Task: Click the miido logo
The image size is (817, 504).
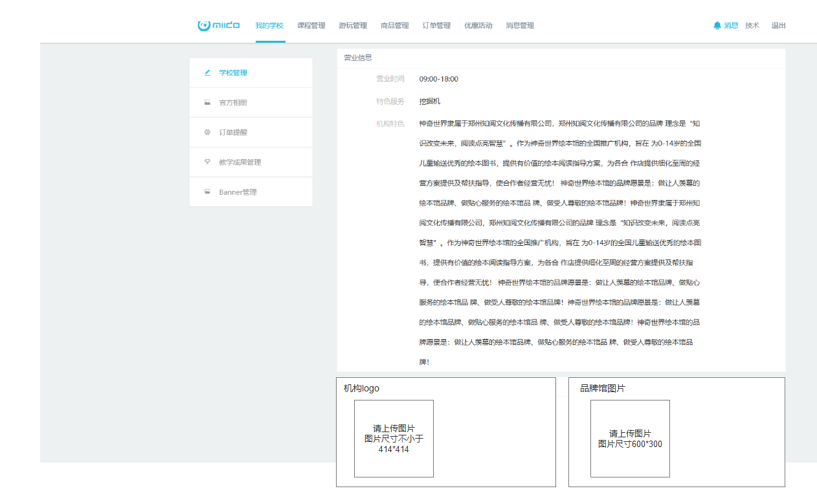Action: pyautogui.click(x=219, y=25)
